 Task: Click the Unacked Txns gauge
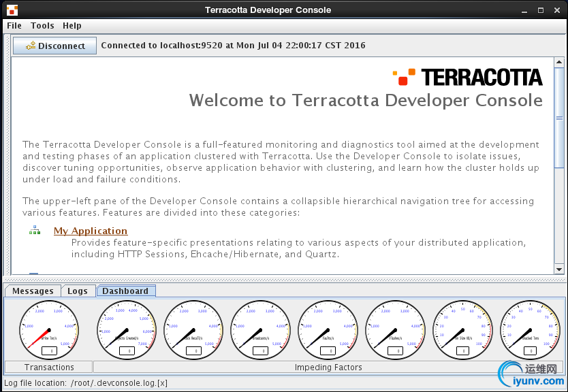(x=530, y=330)
